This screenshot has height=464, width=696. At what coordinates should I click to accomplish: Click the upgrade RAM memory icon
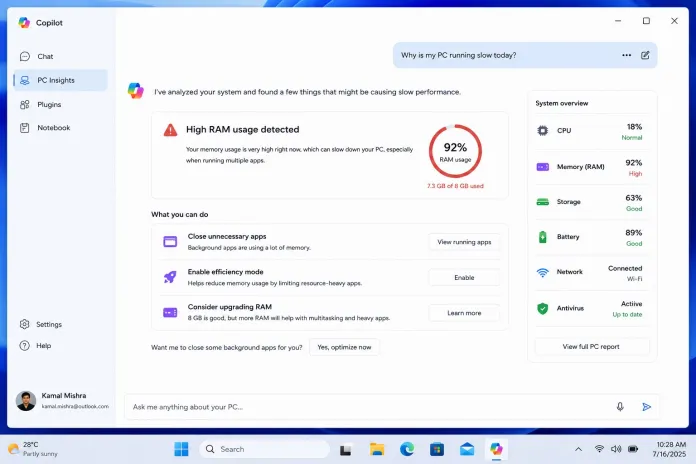pyautogui.click(x=170, y=313)
